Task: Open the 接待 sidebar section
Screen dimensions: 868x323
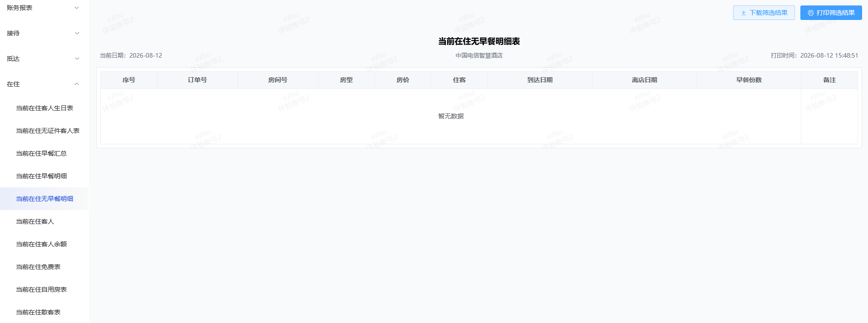Action: pyautogui.click(x=44, y=33)
